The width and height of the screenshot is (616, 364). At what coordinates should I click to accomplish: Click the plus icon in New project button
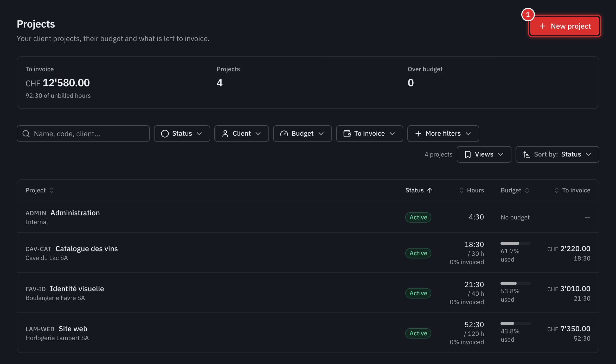(543, 26)
